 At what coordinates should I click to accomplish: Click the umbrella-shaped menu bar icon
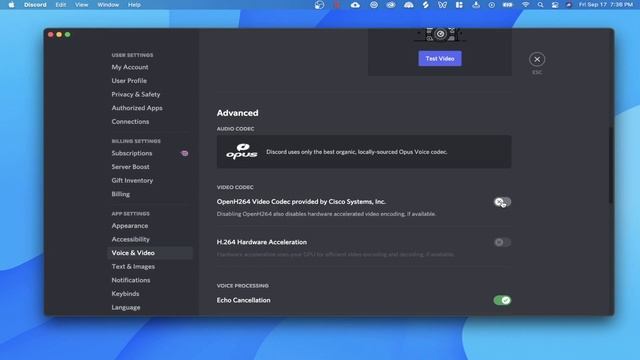[x=408, y=5]
